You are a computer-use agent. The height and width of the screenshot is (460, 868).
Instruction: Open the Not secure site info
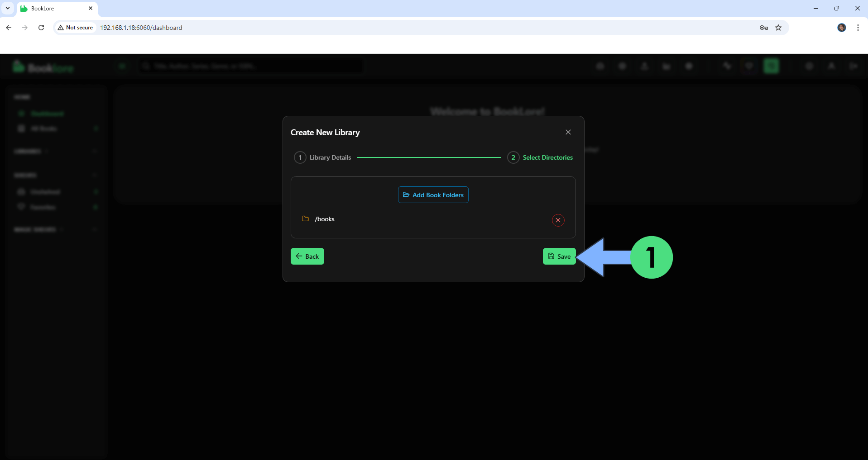click(75, 28)
